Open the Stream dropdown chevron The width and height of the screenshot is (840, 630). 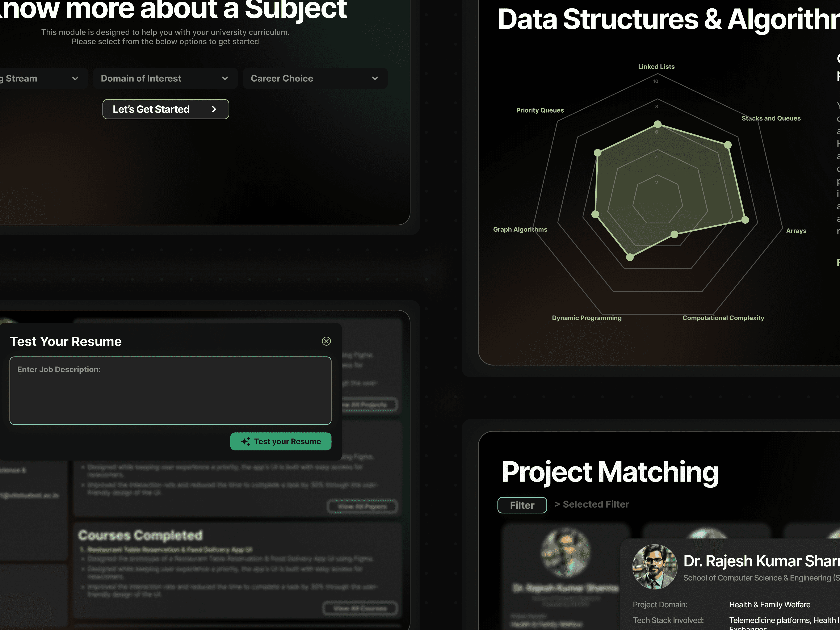point(75,79)
